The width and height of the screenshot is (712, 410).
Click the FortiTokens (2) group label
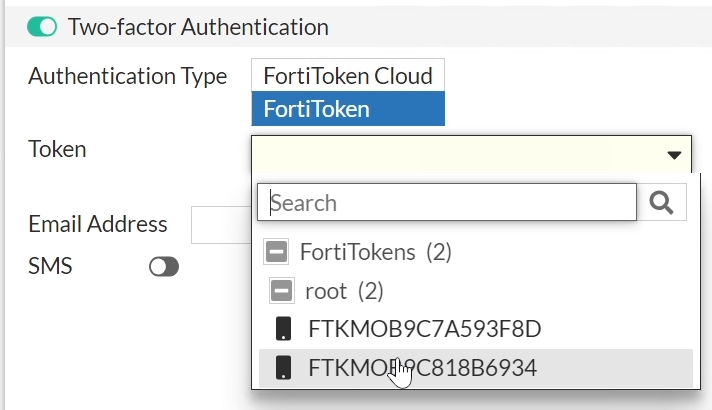click(x=376, y=252)
